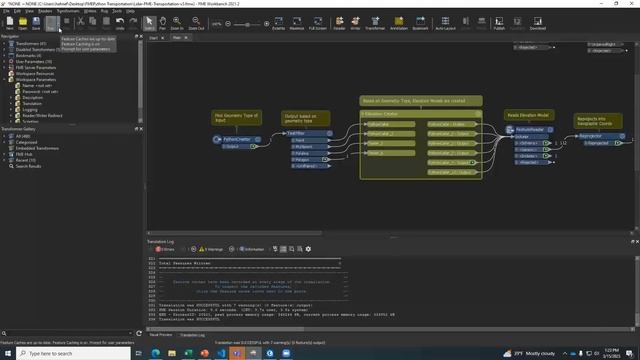
Task: Click the Add Bookmark toolbar icon
Action: click(420, 23)
